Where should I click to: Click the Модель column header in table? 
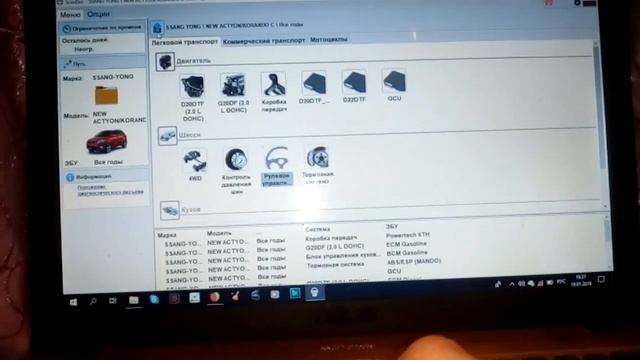tap(219, 233)
